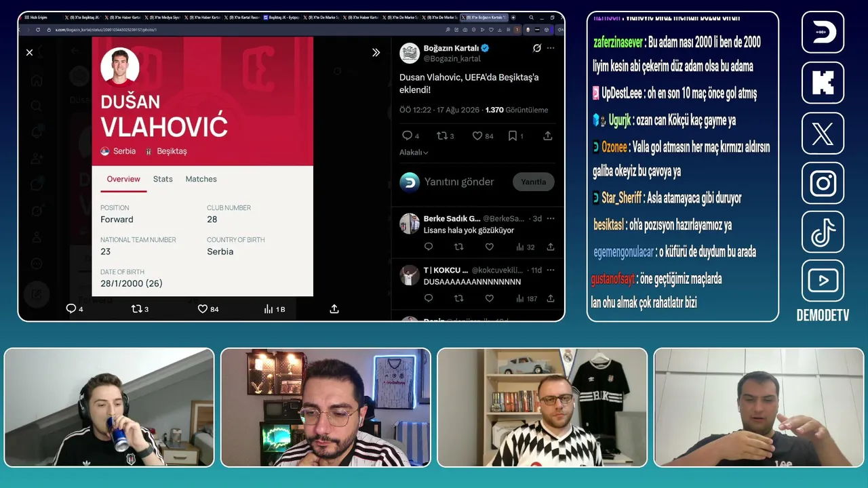Repost the Lisans hala yok gözüküyor comment
868x488 pixels.
458,247
